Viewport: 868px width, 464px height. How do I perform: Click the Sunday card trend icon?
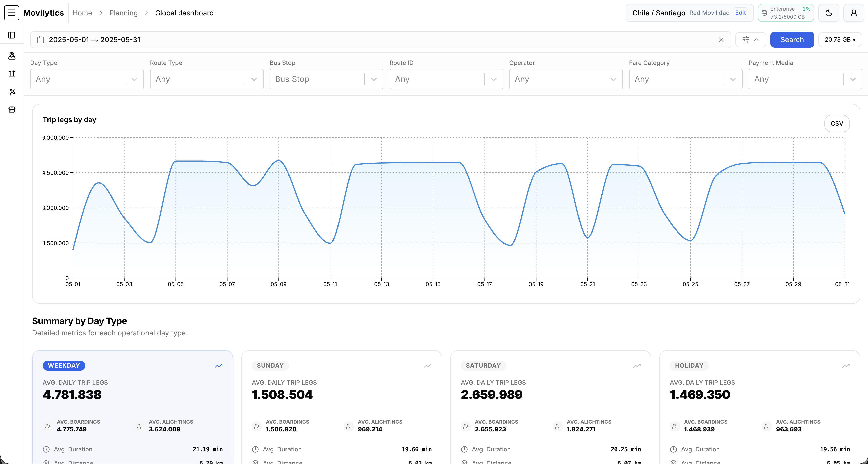click(x=428, y=366)
